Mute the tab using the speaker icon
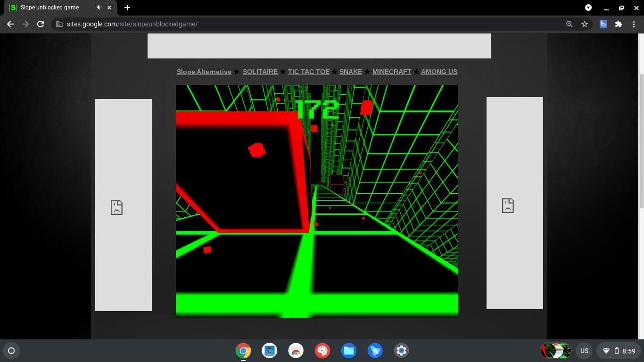Image resolution: width=644 pixels, height=362 pixels. click(99, 8)
